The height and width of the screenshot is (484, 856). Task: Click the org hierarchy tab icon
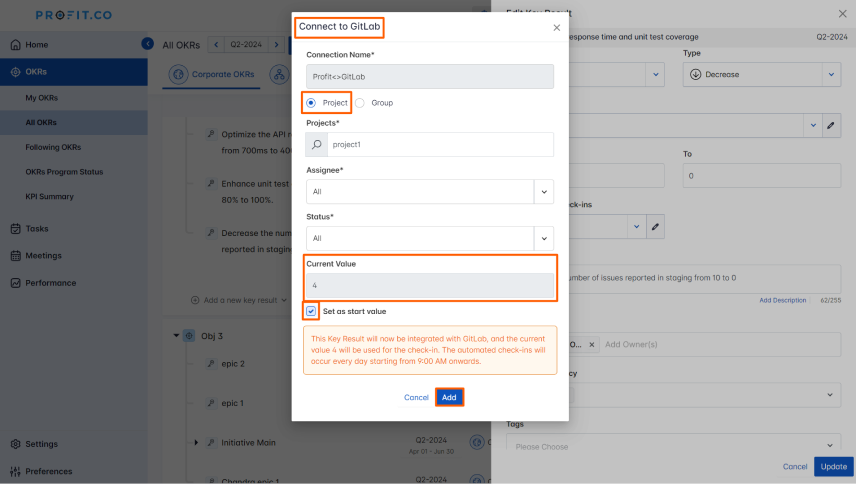point(280,74)
